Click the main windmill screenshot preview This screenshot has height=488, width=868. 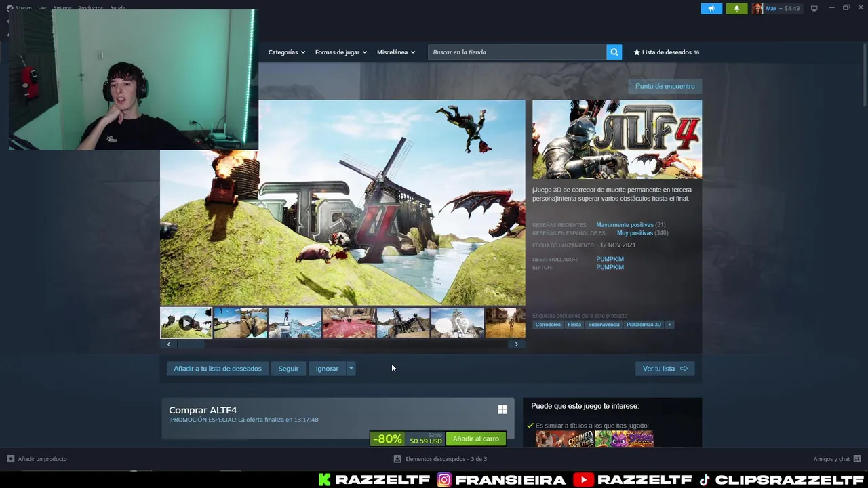[342, 203]
